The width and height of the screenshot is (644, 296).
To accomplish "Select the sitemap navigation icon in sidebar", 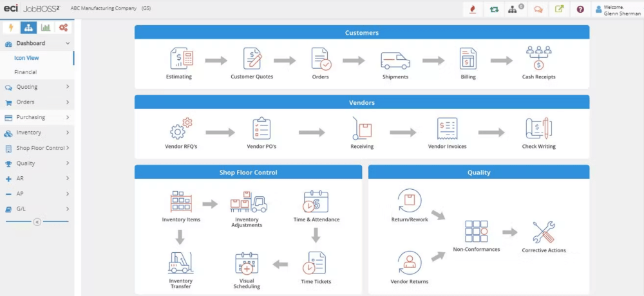I will 28,28.
